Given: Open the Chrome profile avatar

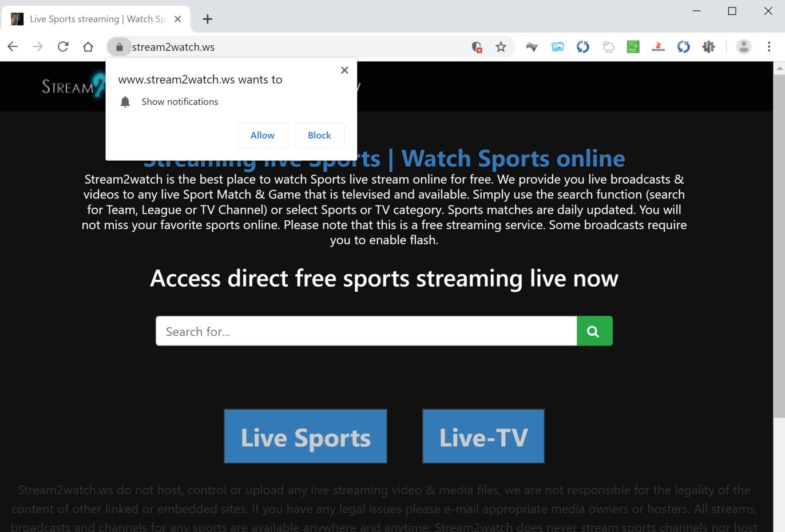Looking at the screenshot, I should pos(744,47).
